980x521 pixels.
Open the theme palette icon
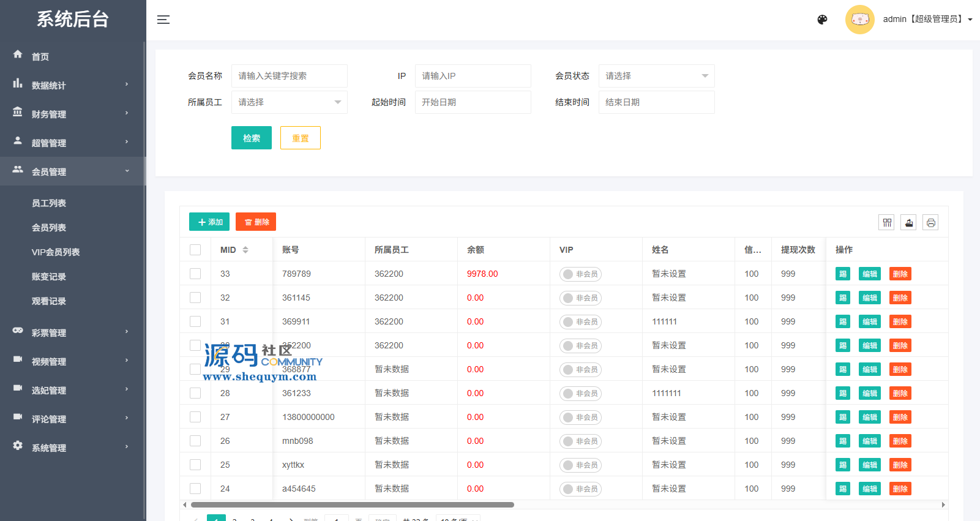tap(822, 20)
